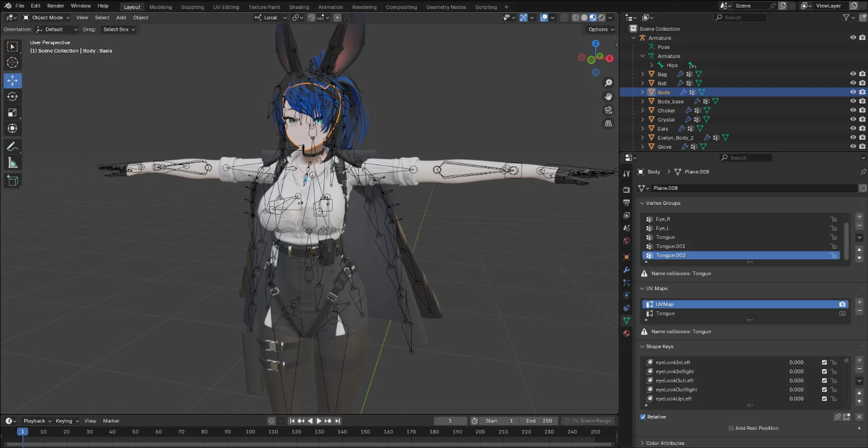Switch to rendered viewport shading
The width and height of the screenshot is (868, 448).
(x=601, y=18)
